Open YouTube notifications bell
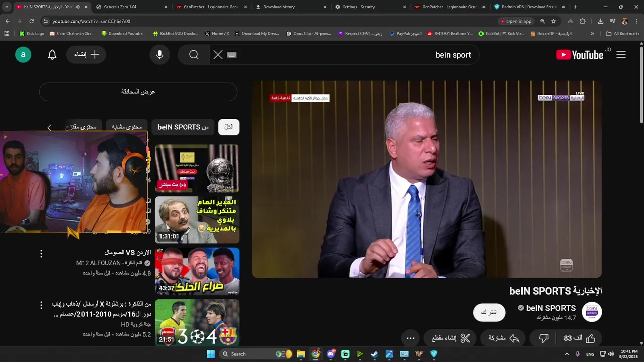644x362 pixels. tap(52, 55)
